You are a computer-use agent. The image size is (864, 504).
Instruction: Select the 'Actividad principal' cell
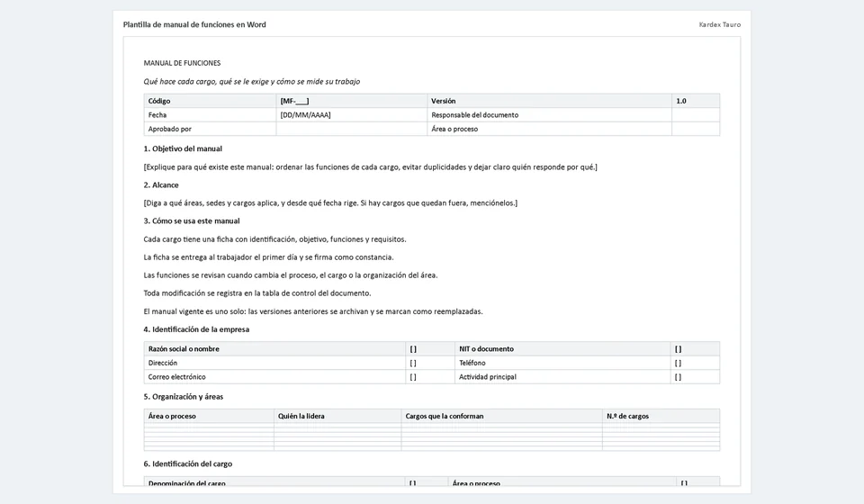[x=562, y=377]
